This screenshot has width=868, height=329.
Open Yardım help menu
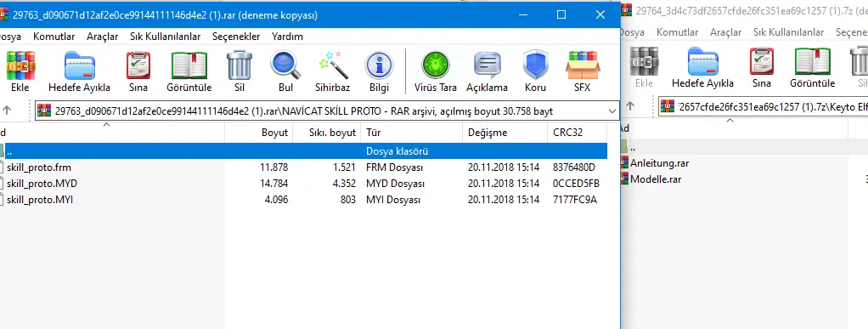point(287,37)
